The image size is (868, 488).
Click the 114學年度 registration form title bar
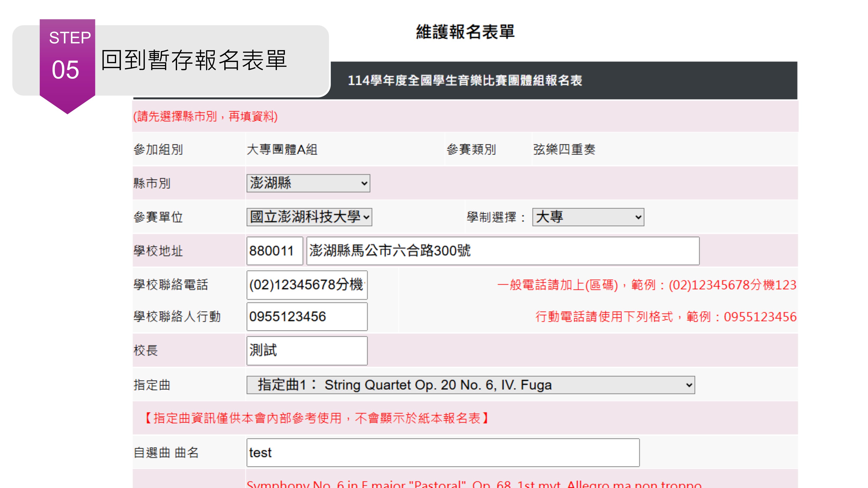[x=465, y=80]
